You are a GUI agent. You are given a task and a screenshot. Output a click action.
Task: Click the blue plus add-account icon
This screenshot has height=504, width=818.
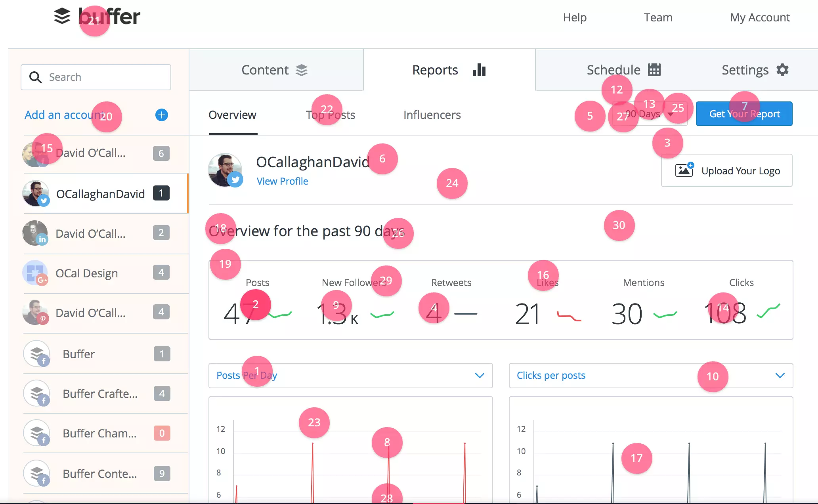pos(161,115)
